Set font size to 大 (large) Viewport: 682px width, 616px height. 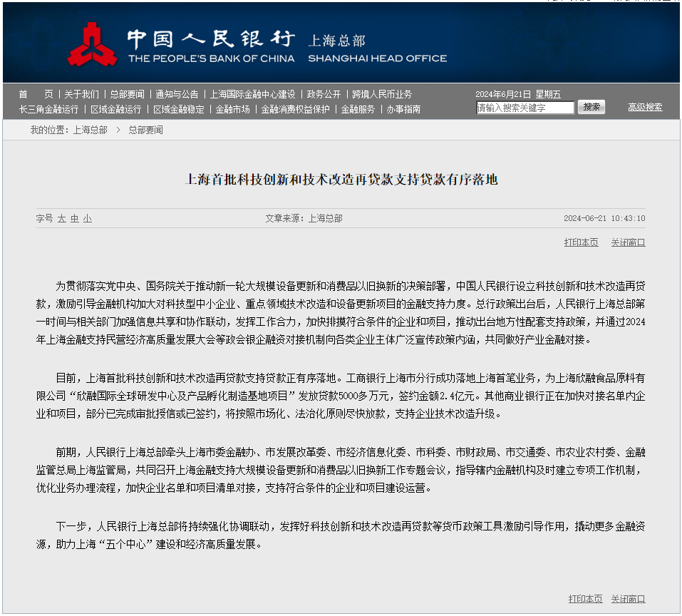(61, 218)
